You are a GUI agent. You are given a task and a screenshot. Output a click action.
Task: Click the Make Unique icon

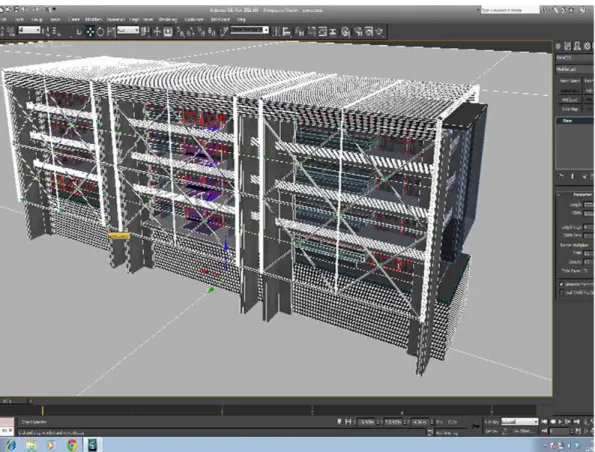(x=584, y=176)
